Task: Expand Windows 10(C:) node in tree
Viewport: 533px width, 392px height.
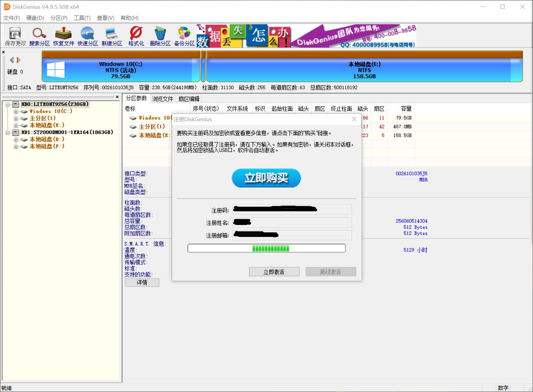Action: (x=16, y=111)
